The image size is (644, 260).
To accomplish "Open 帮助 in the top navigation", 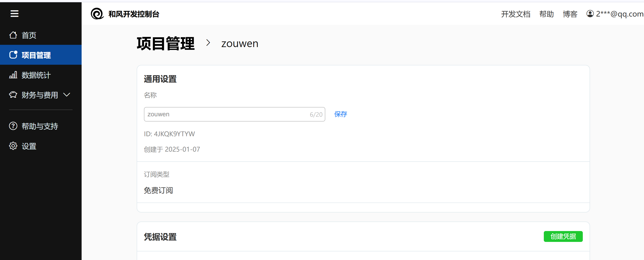I will [547, 14].
